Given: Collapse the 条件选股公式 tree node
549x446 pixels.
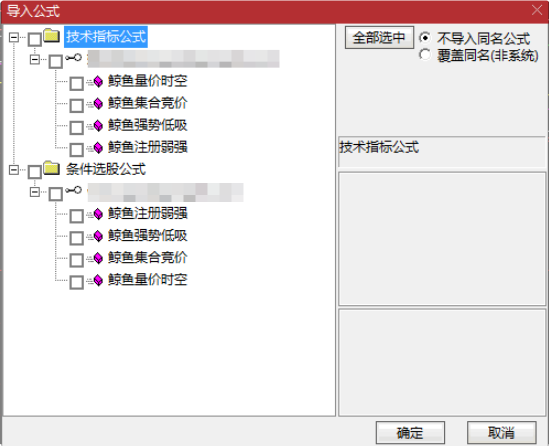Looking at the screenshot, I should (x=14, y=170).
